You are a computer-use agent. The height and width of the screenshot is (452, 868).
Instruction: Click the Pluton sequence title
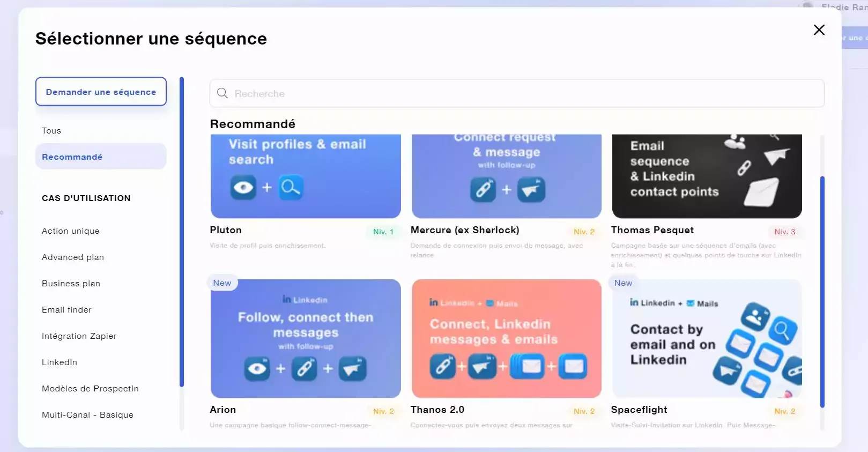coord(226,230)
